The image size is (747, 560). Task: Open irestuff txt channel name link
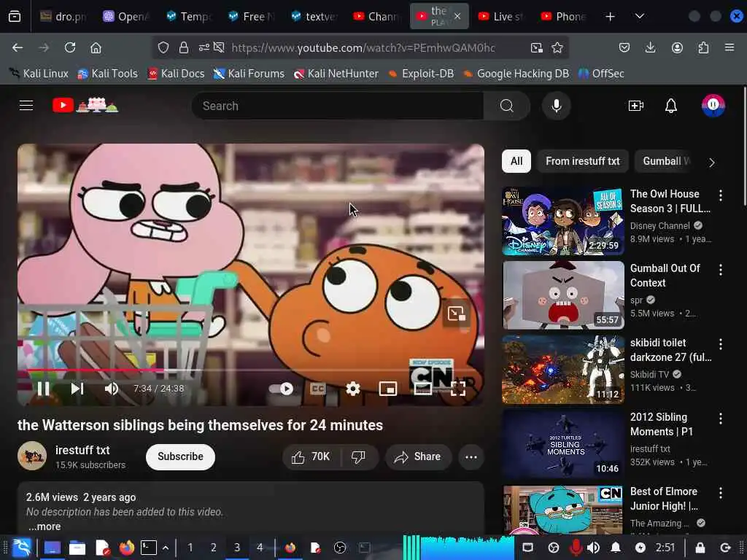click(82, 450)
